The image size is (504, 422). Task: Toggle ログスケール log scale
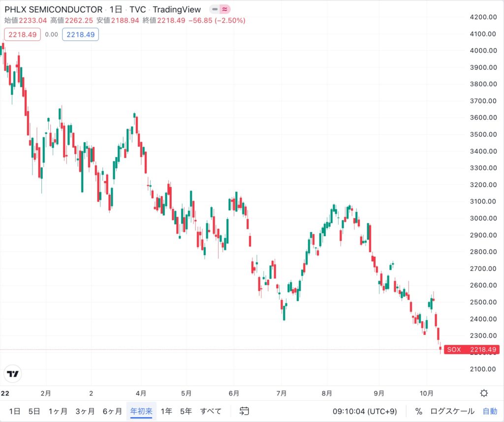coord(452,411)
